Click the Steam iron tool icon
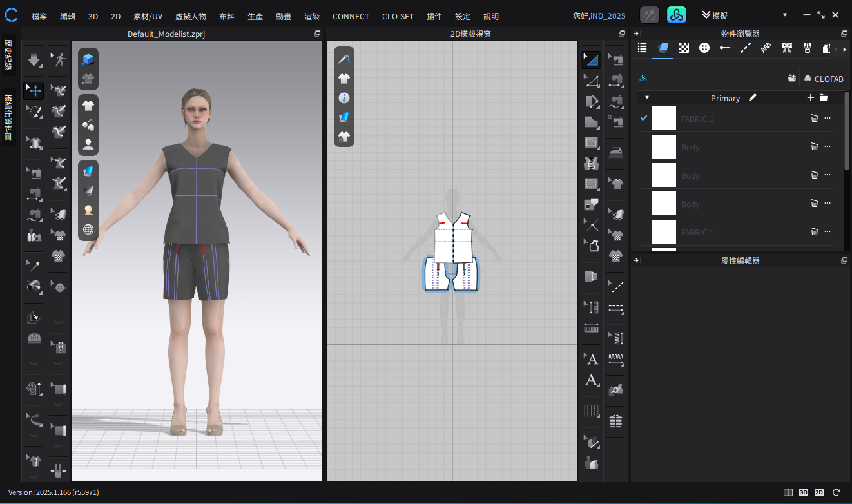 tap(616, 152)
